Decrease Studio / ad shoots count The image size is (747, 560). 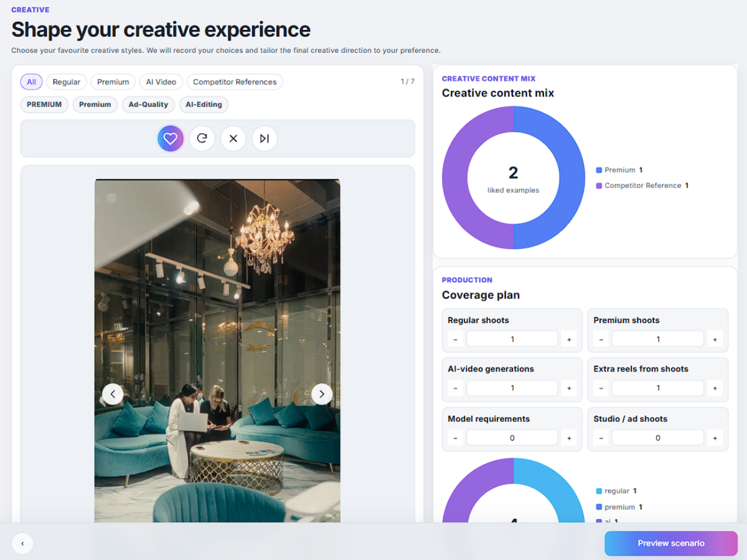pos(601,438)
